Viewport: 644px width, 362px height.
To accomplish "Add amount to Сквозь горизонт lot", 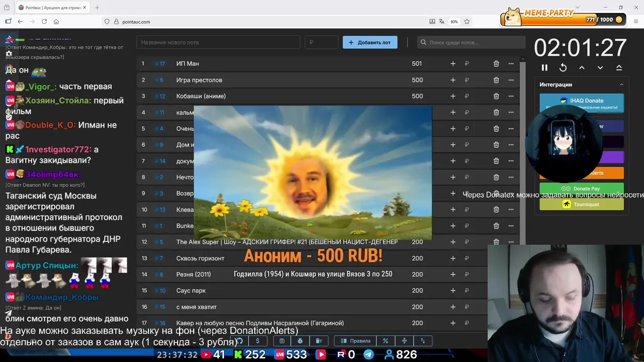I will point(453,258).
